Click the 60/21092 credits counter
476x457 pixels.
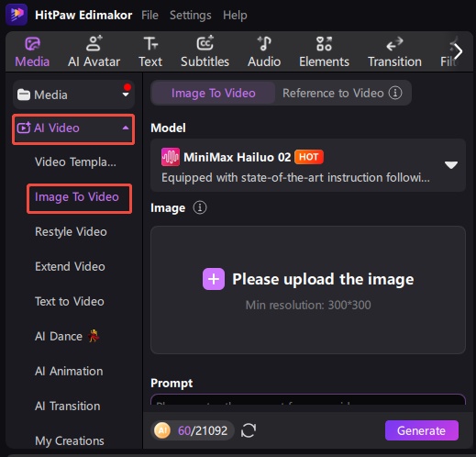tap(203, 430)
